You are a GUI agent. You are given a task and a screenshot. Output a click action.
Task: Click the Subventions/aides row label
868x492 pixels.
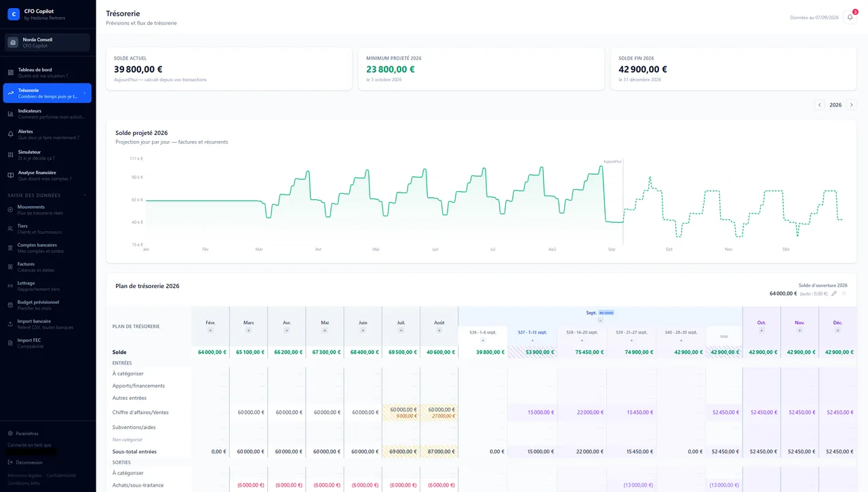point(134,427)
